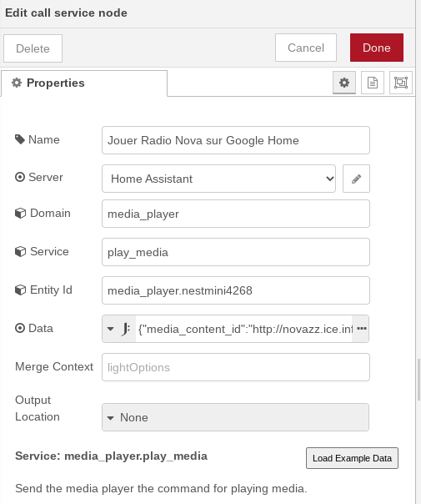Load Example Data for service

point(352,458)
